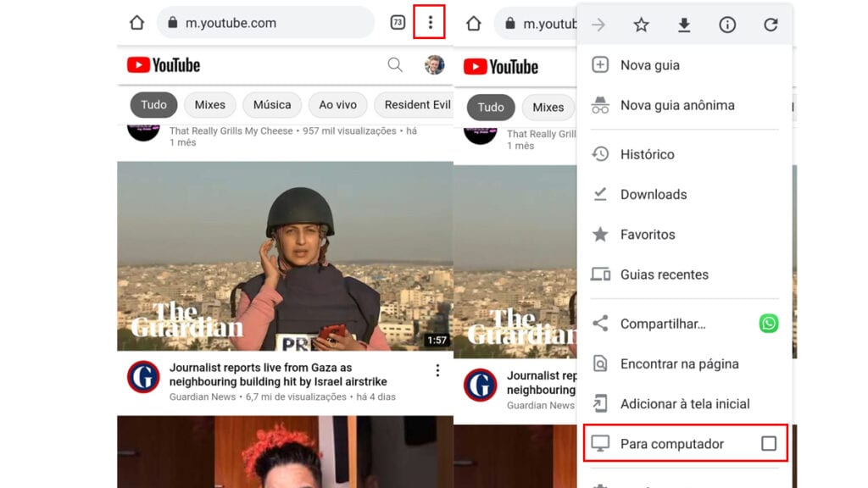868x488 pixels.
Task: Choose Nova guia menu item
Action: [684, 65]
